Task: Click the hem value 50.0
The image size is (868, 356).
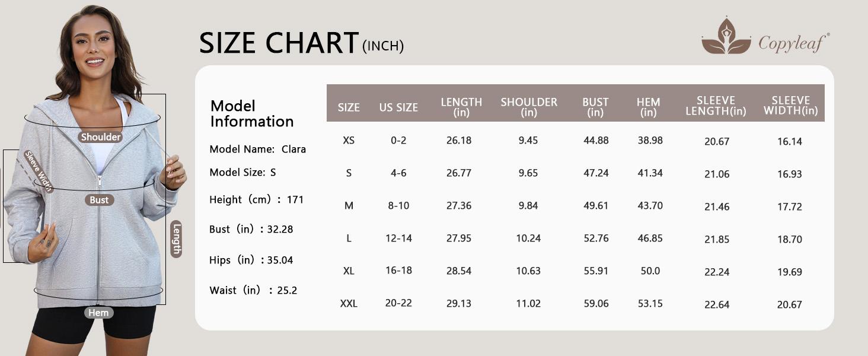Action: click(650, 271)
